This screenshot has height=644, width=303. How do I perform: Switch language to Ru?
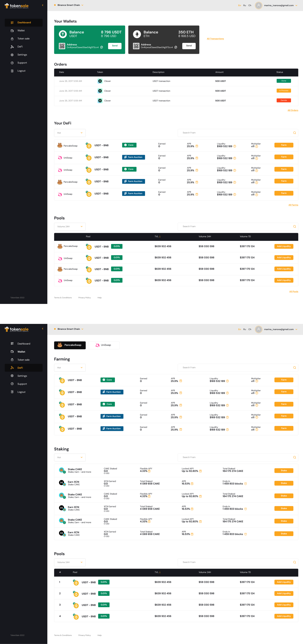[x=245, y=5]
